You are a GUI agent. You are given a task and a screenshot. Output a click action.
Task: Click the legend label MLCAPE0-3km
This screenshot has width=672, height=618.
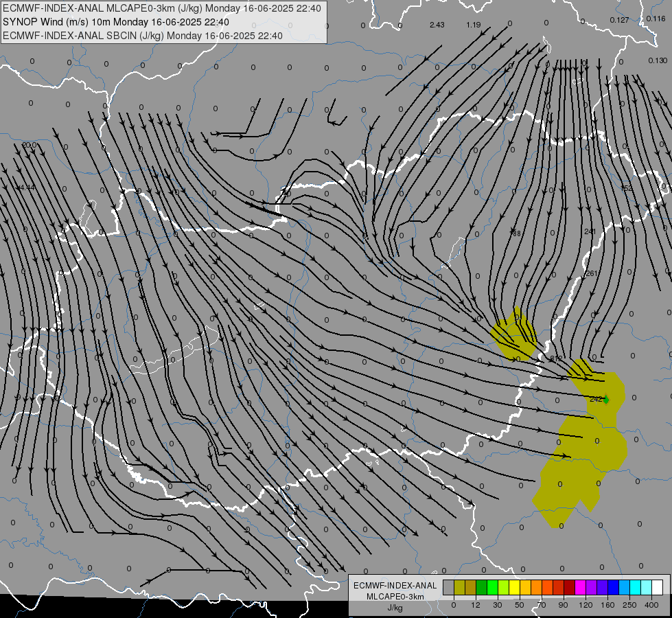click(x=395, y=597)
